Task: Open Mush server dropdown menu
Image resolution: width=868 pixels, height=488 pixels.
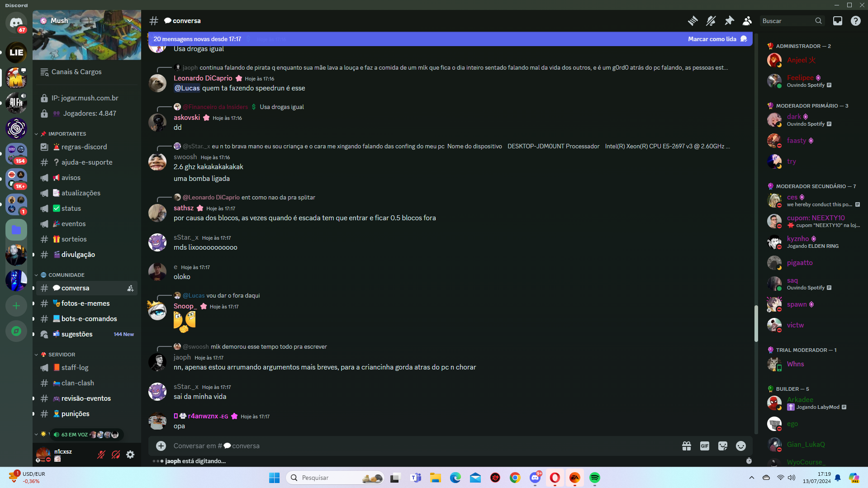Action: [130, 21]
